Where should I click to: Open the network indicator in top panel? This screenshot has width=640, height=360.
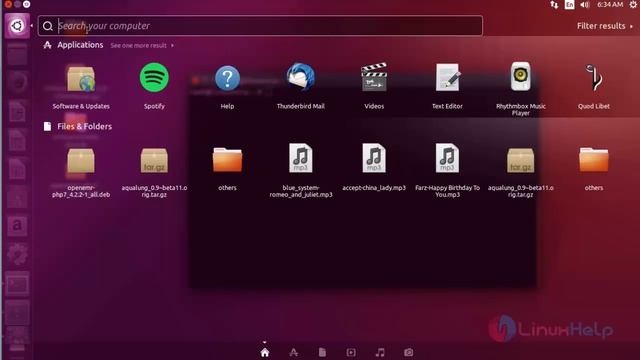(x=554, y=4)
